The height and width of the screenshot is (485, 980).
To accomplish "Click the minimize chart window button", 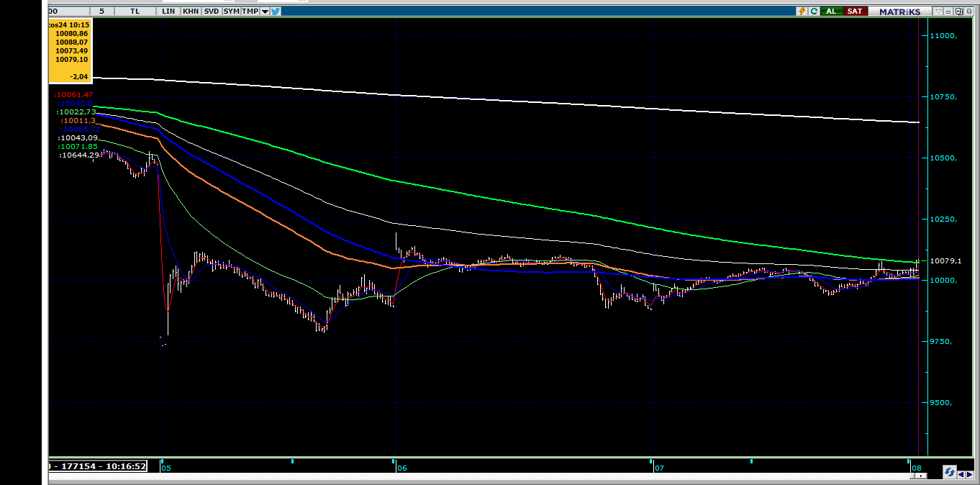I will pyautogui.click(x=948, y=11).
